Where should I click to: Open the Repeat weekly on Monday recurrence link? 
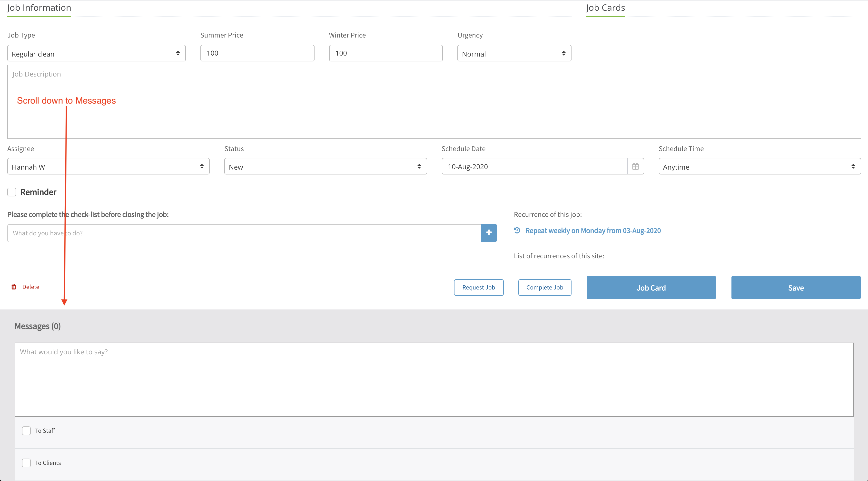tap(593, 231)
